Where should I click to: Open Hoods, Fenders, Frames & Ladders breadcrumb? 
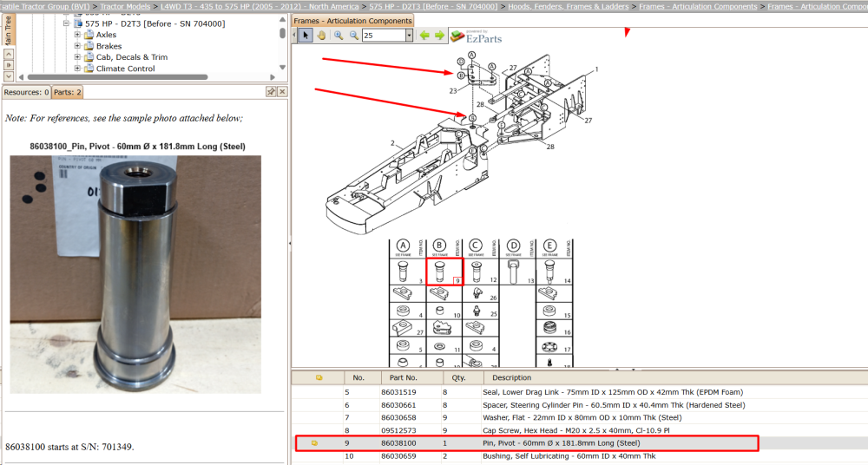click(x=569, y=6)
